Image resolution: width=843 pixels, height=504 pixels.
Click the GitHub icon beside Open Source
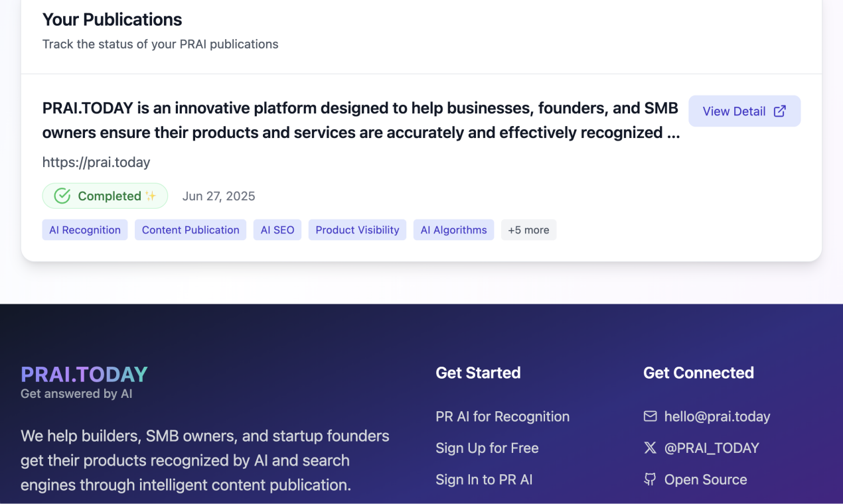point(650,479)
